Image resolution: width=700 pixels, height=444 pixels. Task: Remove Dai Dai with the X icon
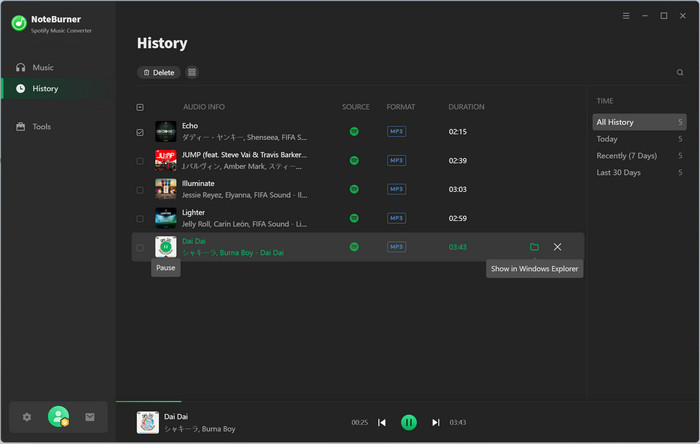pos(557,247)
